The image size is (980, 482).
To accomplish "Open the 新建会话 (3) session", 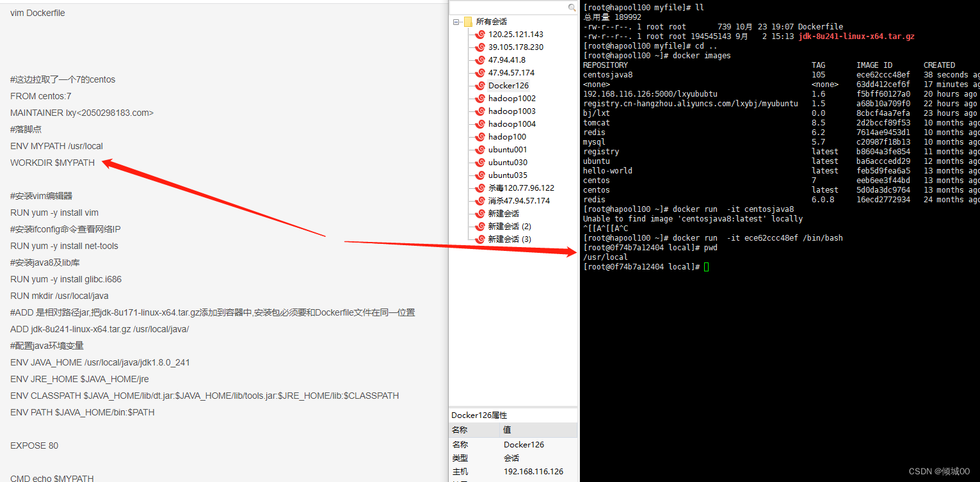I will point(510,239).
